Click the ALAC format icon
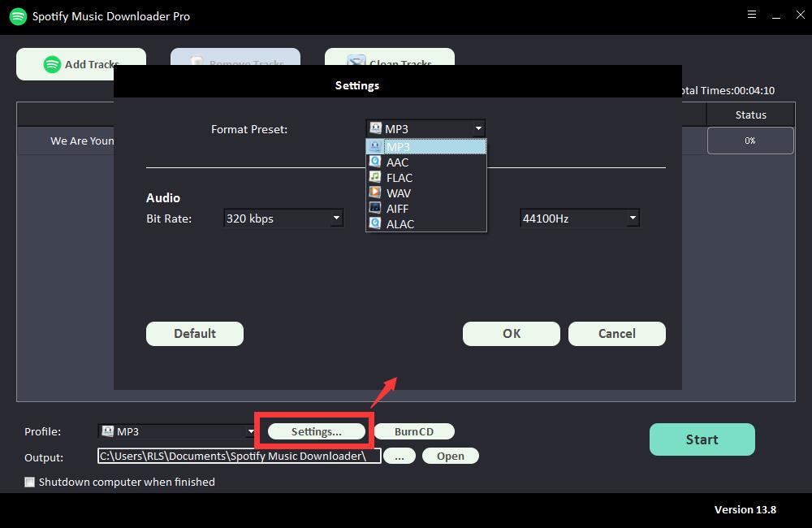The width and height of the screenshot is (812, 528). (375, 223)
